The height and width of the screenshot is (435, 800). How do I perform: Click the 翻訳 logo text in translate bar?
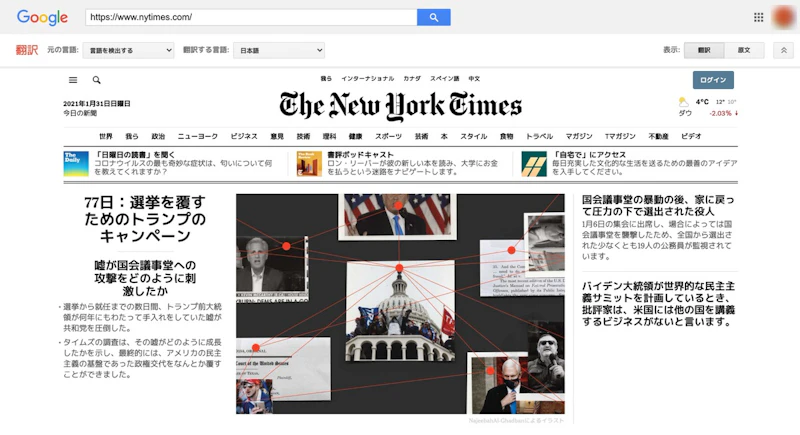click(27, 50)
